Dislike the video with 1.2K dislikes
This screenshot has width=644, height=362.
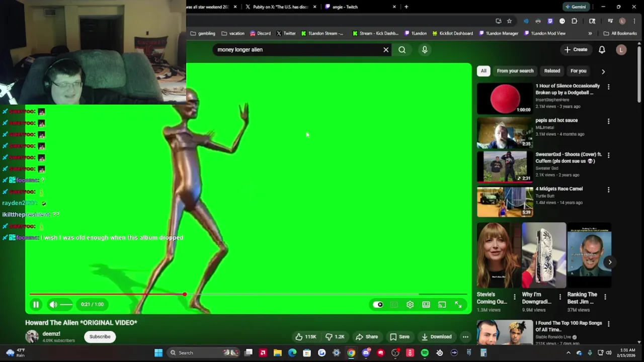(335, 337)
